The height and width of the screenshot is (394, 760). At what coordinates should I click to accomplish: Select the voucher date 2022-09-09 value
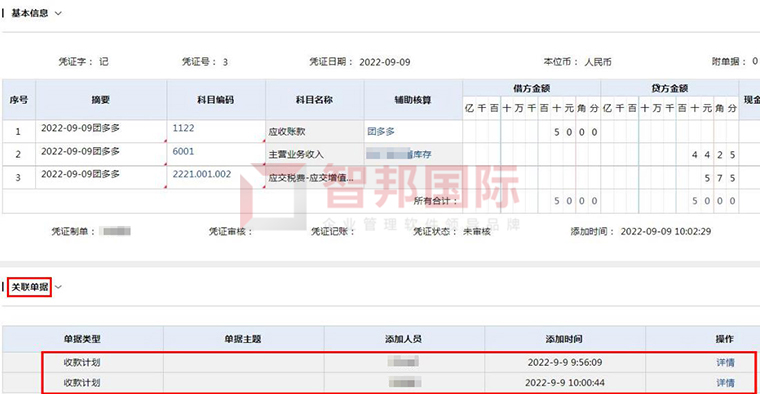385,62
